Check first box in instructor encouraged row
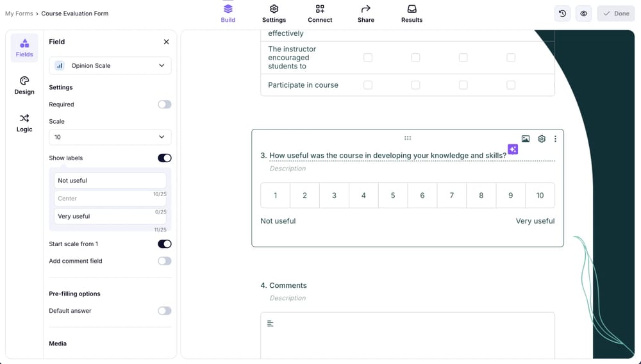This screenshot has height=364, width=641. pos(368,58)
